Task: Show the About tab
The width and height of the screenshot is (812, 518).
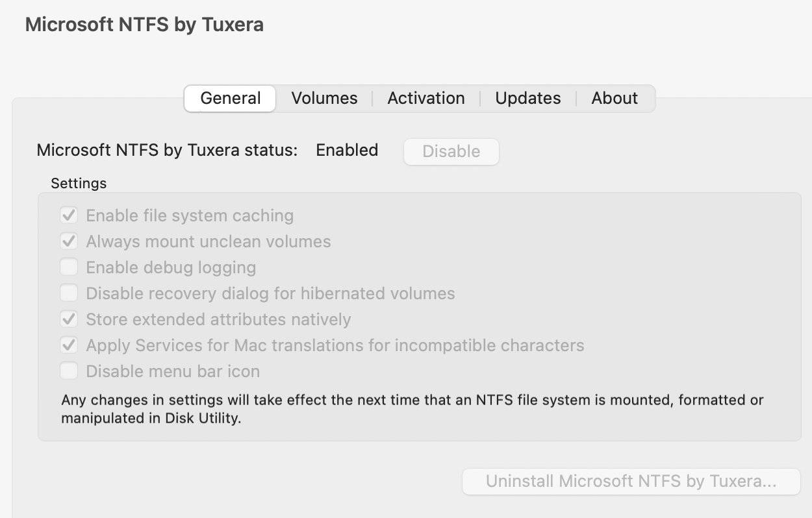Action: (615, 99)
